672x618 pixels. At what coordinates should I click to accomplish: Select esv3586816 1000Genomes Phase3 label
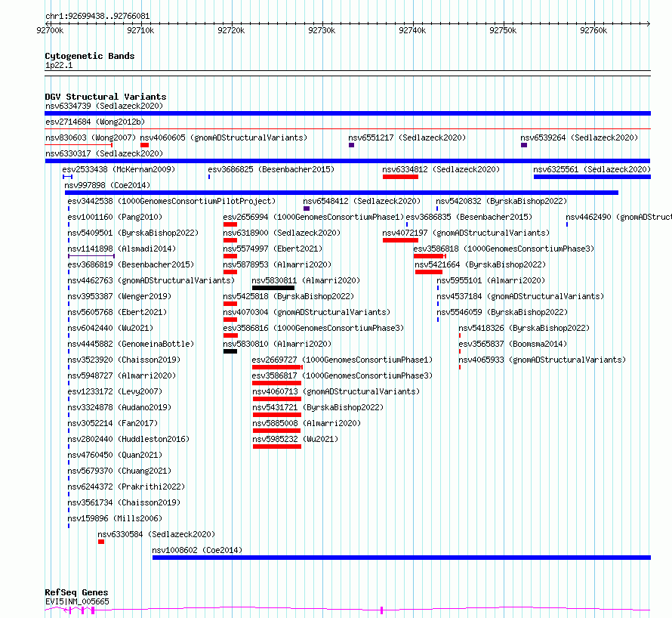pyautogui.click(x=313, y=328)
